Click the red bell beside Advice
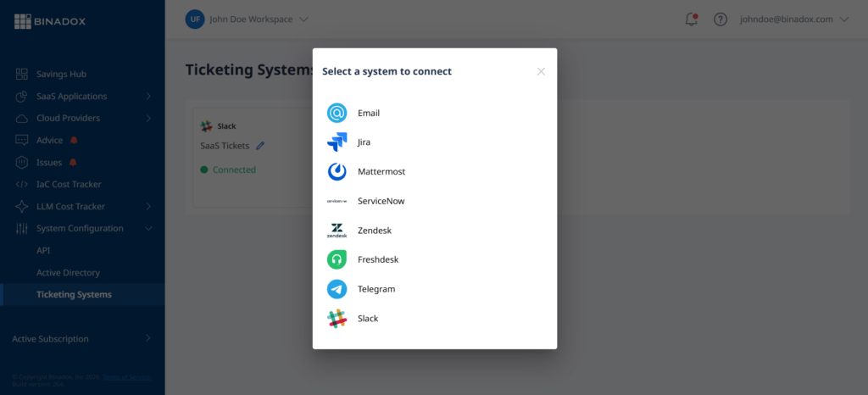Screen dimensions: 868x395 click(x=74, y=141)
